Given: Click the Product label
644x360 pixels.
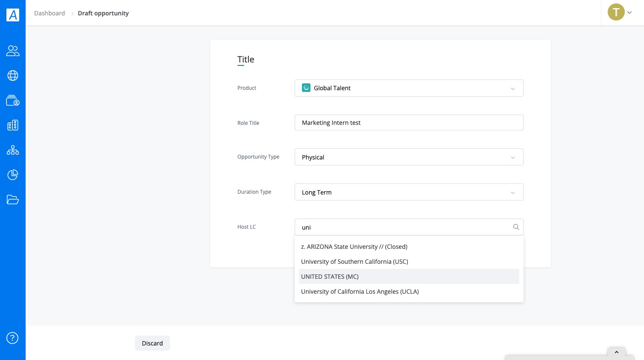Looking at the screenshot, I should click(x=247, y=88).
